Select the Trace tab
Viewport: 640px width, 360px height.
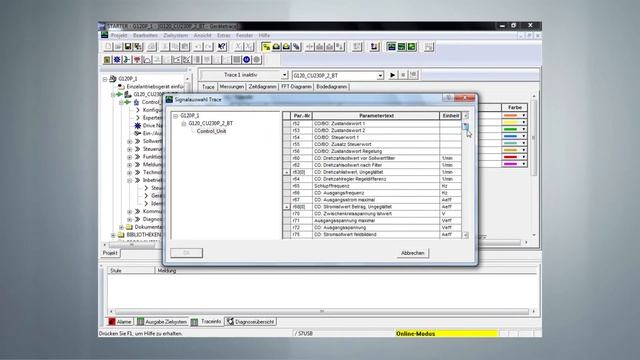click(208, 87)
